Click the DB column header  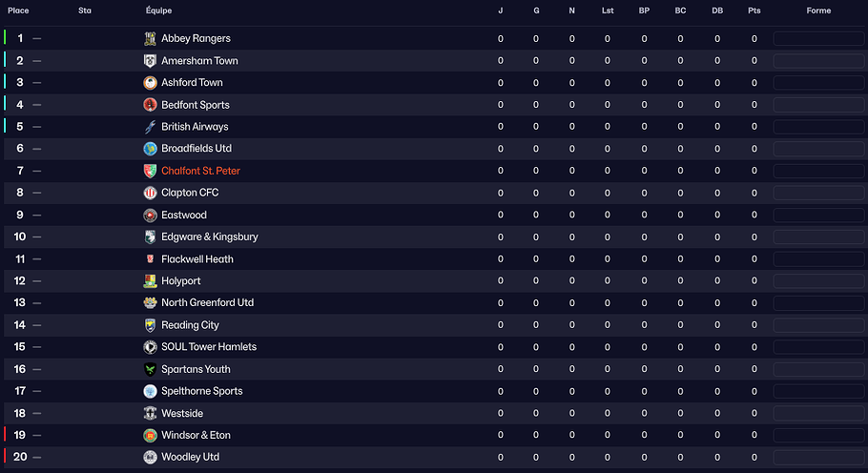pos(717,10)
